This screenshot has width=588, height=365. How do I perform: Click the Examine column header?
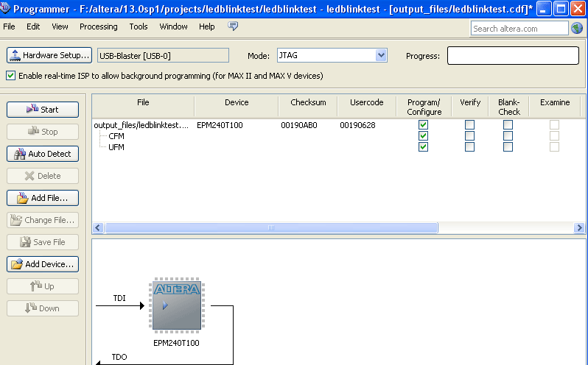pos(555,106)
